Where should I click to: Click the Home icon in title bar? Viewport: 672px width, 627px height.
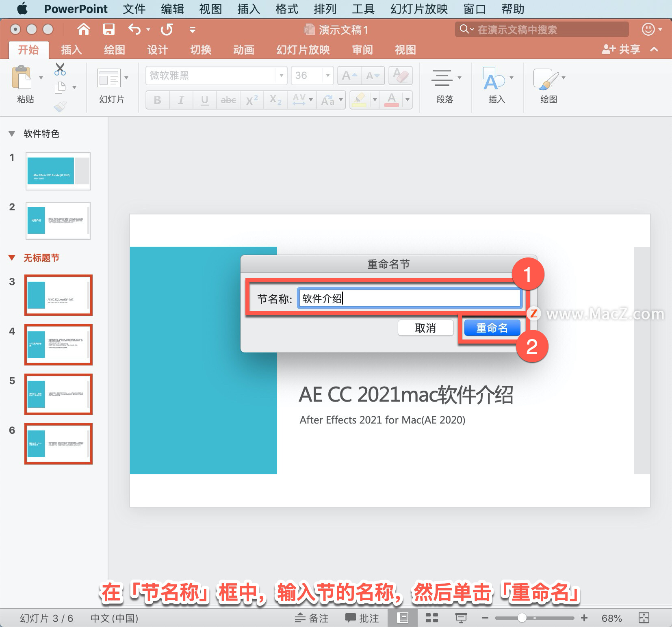[x=84, y=29]
